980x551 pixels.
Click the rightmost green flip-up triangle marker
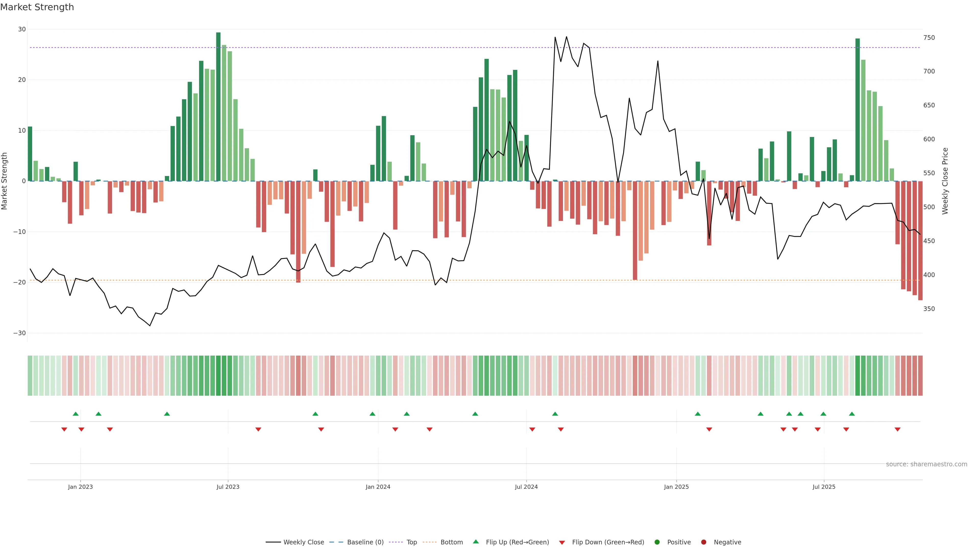852,414
